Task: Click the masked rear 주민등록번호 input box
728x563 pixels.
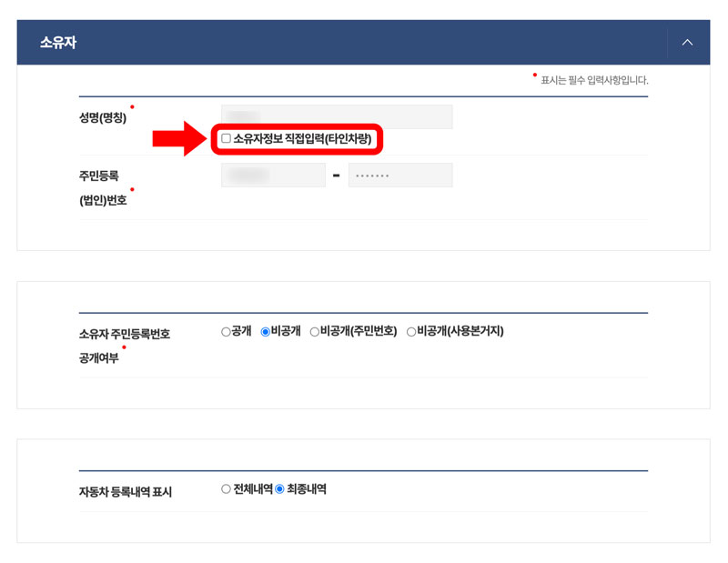Action: pyautogui.click(x=400, y=175)
